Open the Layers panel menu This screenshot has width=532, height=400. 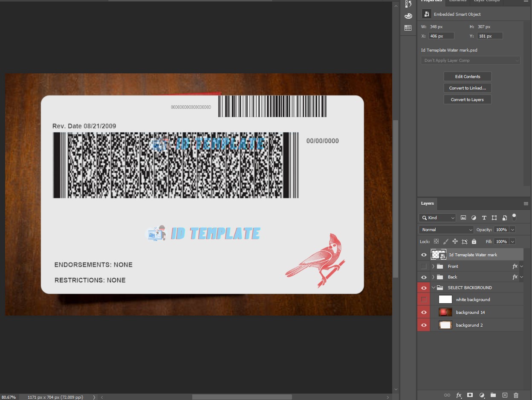click(526, 203)
